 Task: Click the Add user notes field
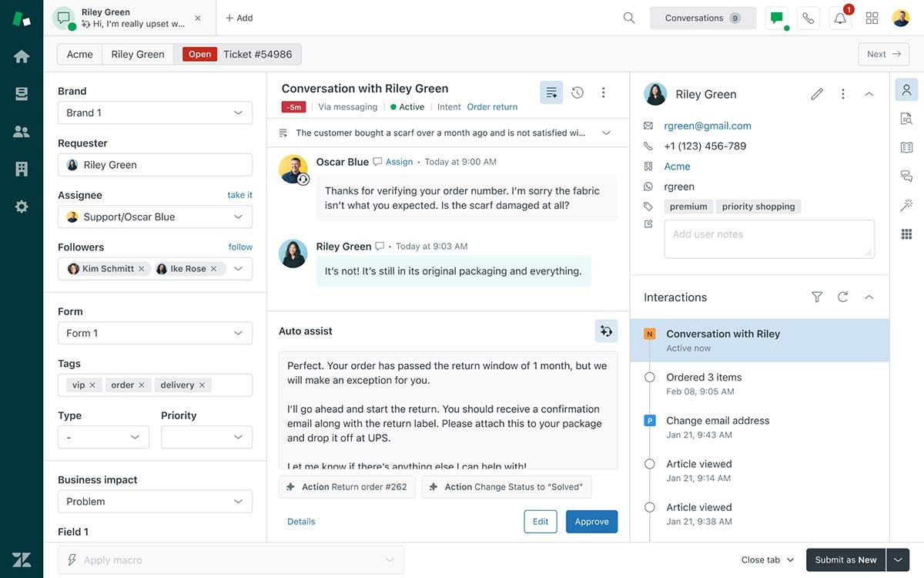(x=768, y=239)
